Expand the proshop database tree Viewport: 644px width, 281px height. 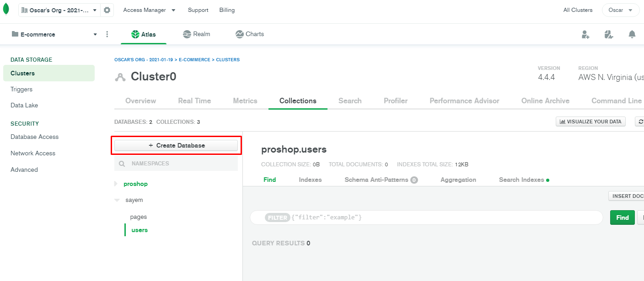pyautogui.click(x=115, y=184)
